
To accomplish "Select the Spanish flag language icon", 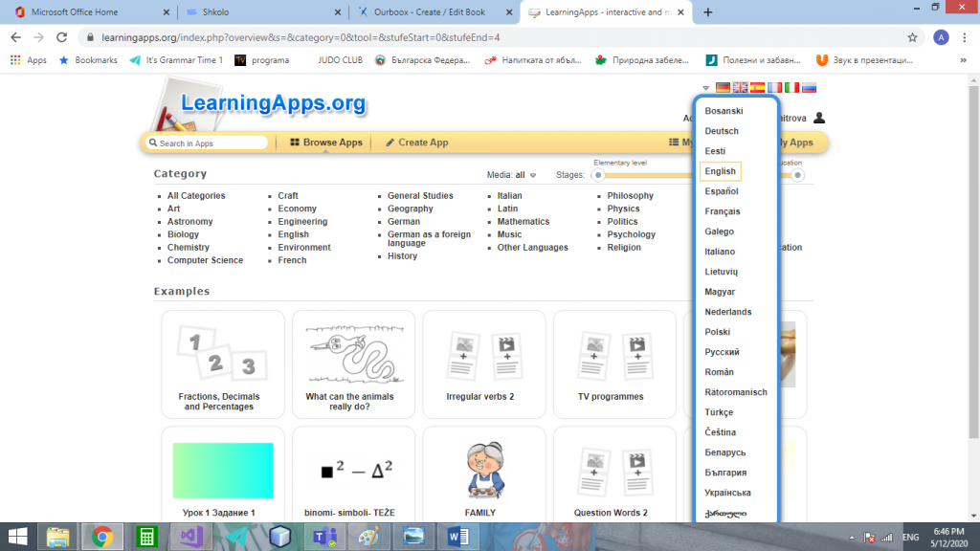I will point(758,87).
